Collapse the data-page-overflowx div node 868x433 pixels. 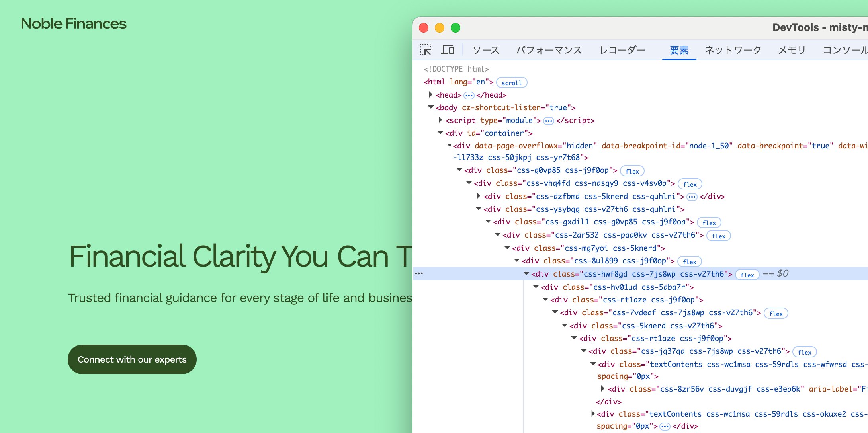click(449, 146)
